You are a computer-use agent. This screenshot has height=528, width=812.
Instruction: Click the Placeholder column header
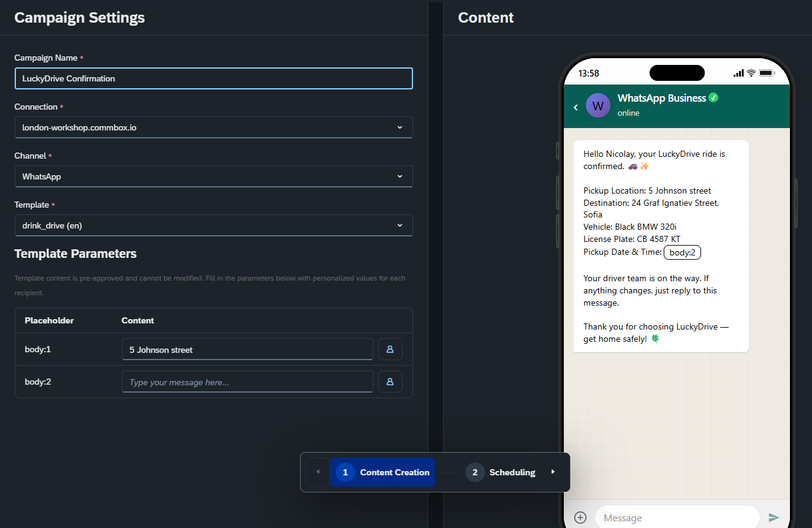tap(49, 320)
